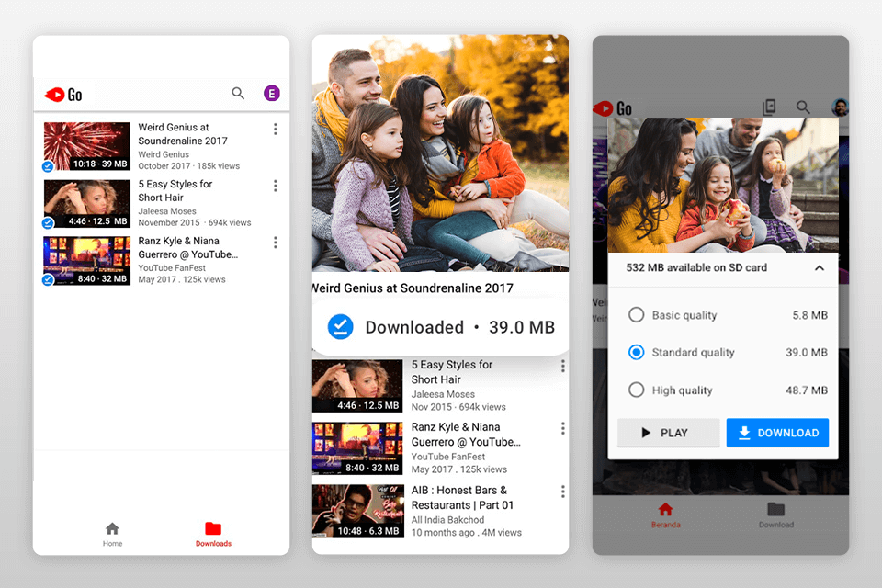Screen dimensions: 882x588
Task: Open options menu for AIB Honest Bars video
Action: point(561,492)
